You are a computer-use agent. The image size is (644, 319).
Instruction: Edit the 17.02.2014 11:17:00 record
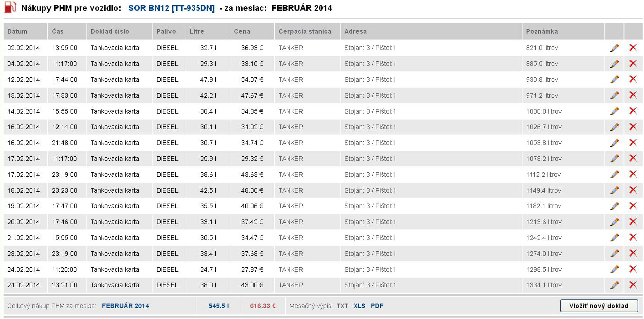click(x=614, y=159)
